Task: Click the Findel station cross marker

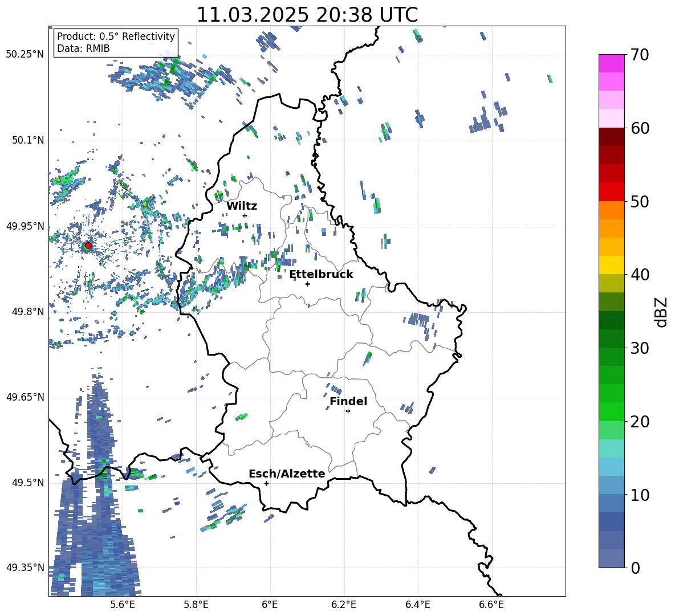Action: (348, 411)
